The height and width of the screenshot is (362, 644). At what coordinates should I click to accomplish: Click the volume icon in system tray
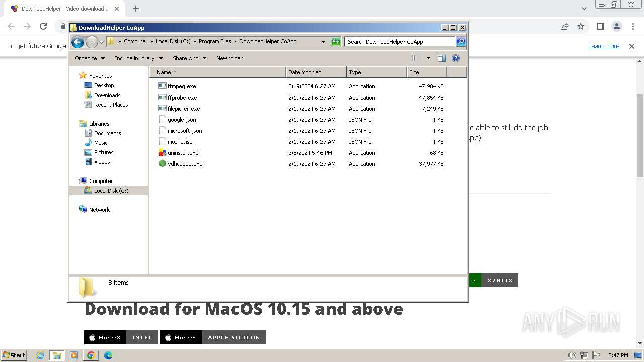click(572, 355)
